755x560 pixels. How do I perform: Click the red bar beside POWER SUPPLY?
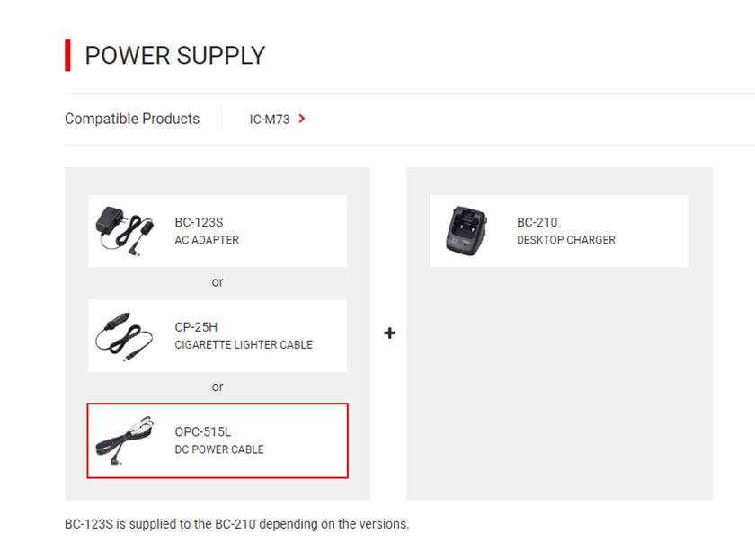tap(68, 56)
